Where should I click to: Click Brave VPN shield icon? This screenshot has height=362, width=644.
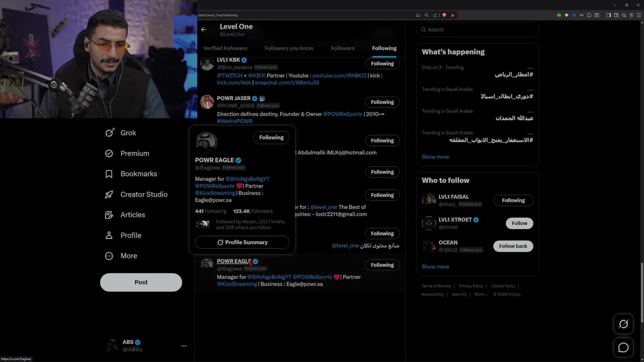[x=631, y=15]
